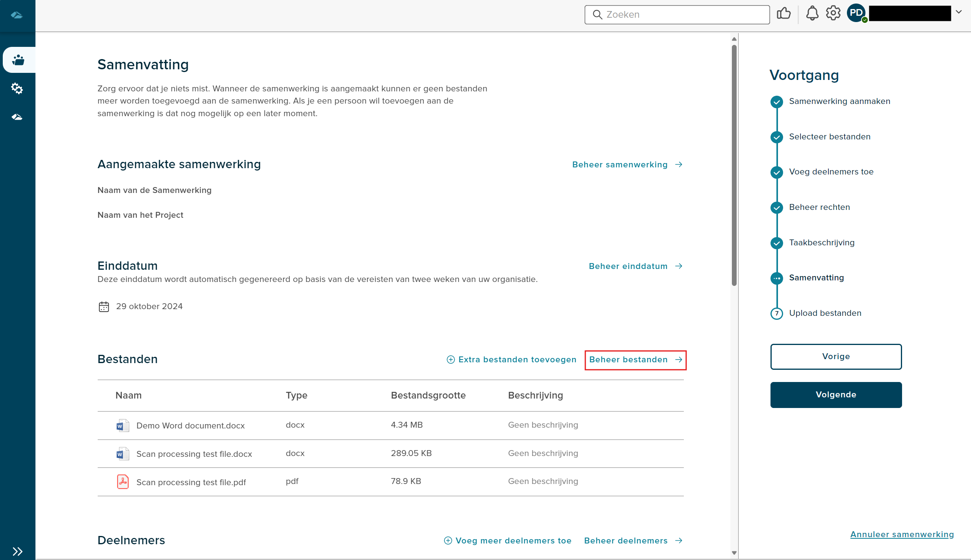
Task: Click the current Samenvatting step label
Action: [816, 278]
